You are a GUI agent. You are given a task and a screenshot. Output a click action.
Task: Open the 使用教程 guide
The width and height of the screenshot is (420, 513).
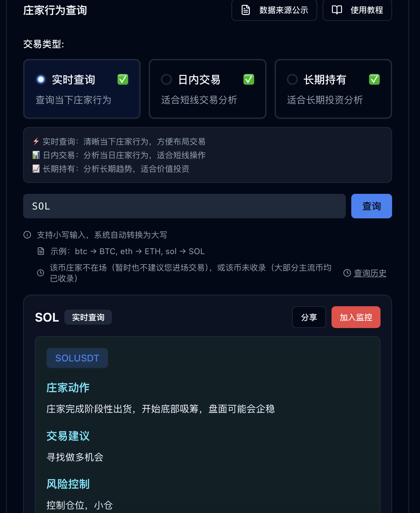[x=357, y=10]
